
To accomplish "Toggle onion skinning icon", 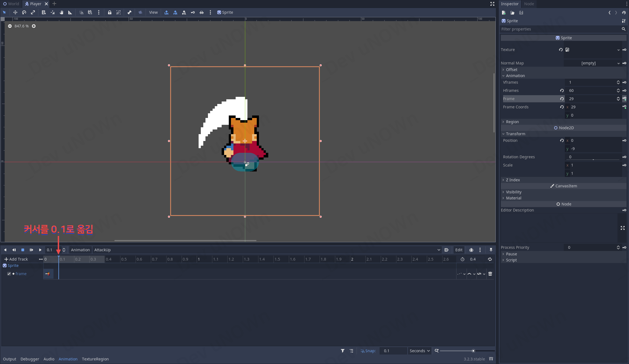I will click(471, 250).
